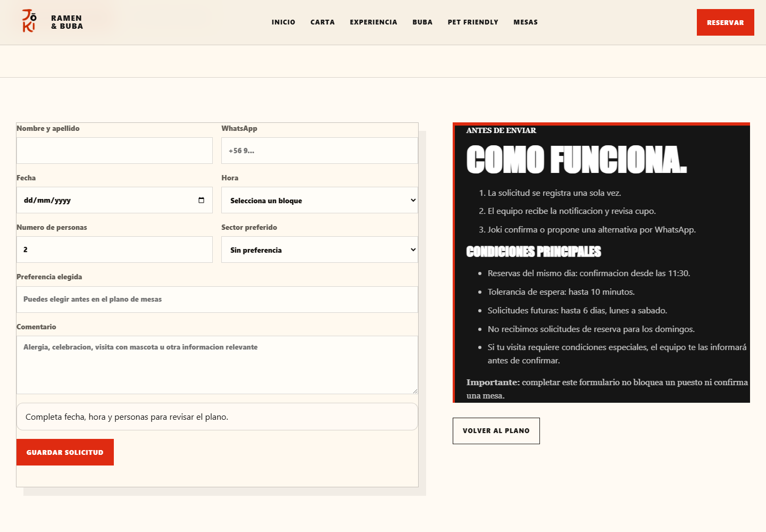Open the Carta menu item
This screenshot has width=766, height=532.
coord(323,22)
